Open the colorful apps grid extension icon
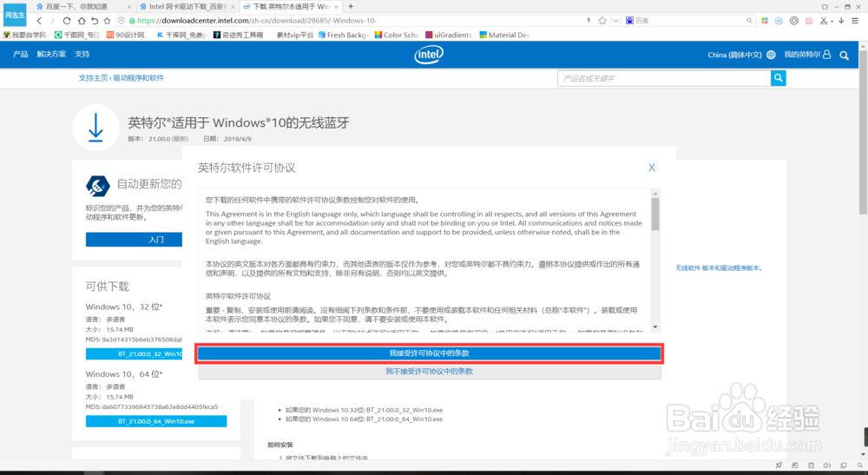This screenshot has width=868, height=475. 765,21
